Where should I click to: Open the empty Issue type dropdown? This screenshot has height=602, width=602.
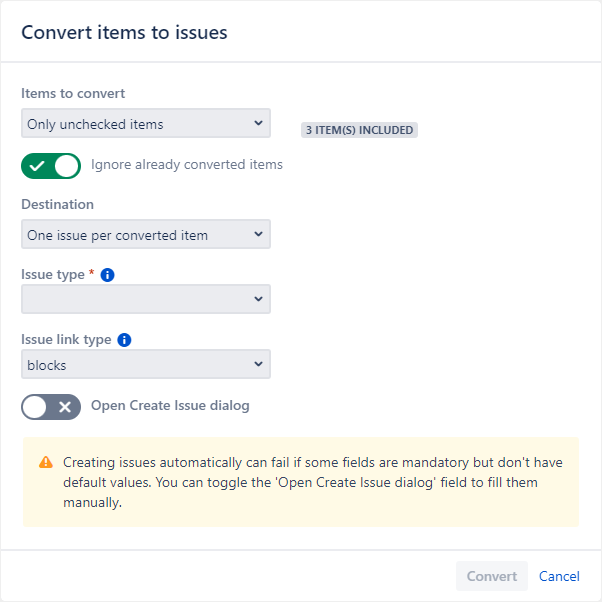(146, 299)
